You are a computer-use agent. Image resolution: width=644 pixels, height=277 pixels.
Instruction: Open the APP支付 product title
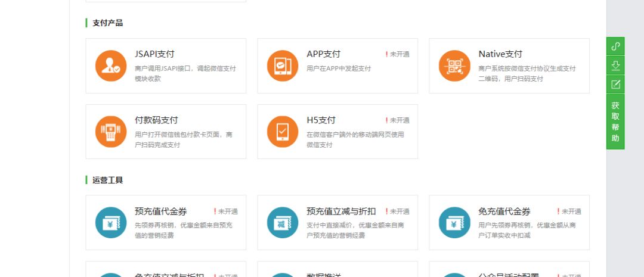[x=323, y=54]
